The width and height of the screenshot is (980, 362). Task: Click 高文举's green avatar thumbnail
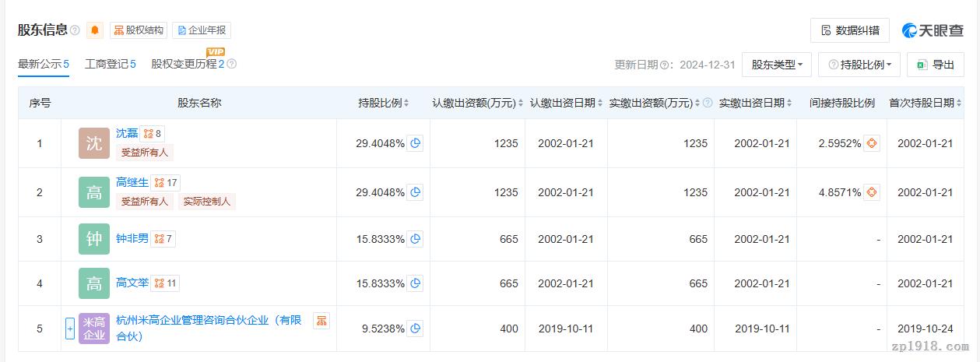point(94,283)
